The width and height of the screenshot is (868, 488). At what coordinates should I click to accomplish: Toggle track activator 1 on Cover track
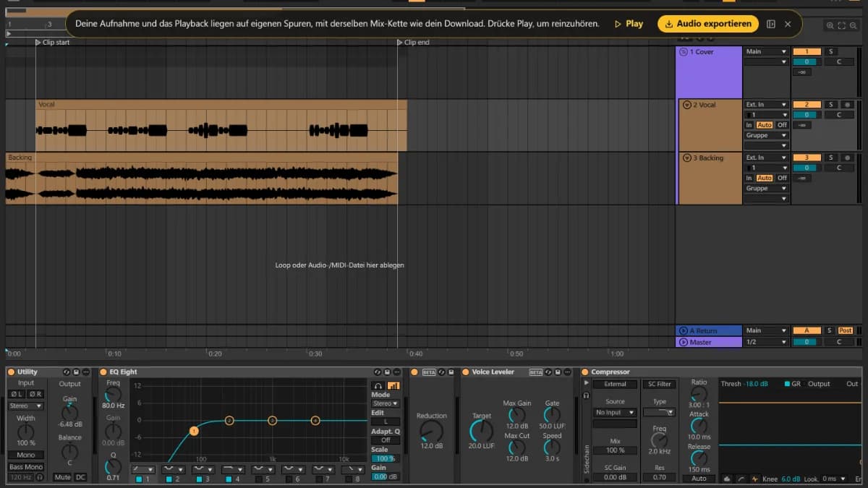[807, 52]
